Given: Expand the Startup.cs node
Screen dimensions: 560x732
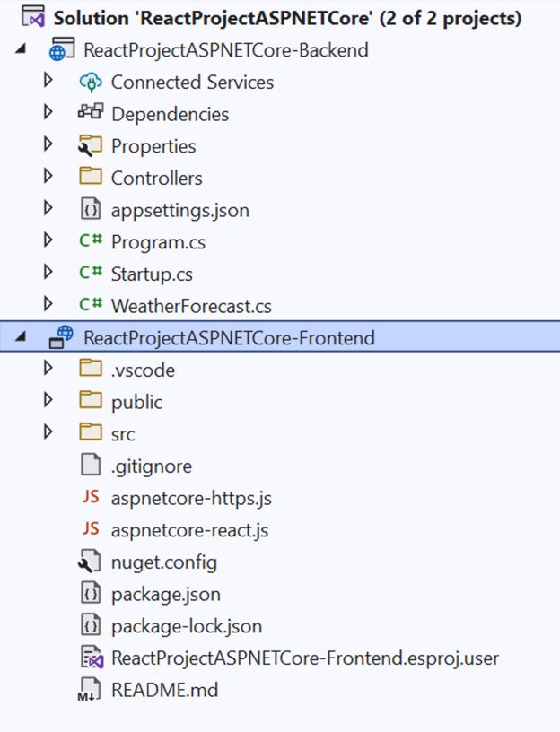Looking at the screenshot, I should pyautogui.click(x=48, y=272).
